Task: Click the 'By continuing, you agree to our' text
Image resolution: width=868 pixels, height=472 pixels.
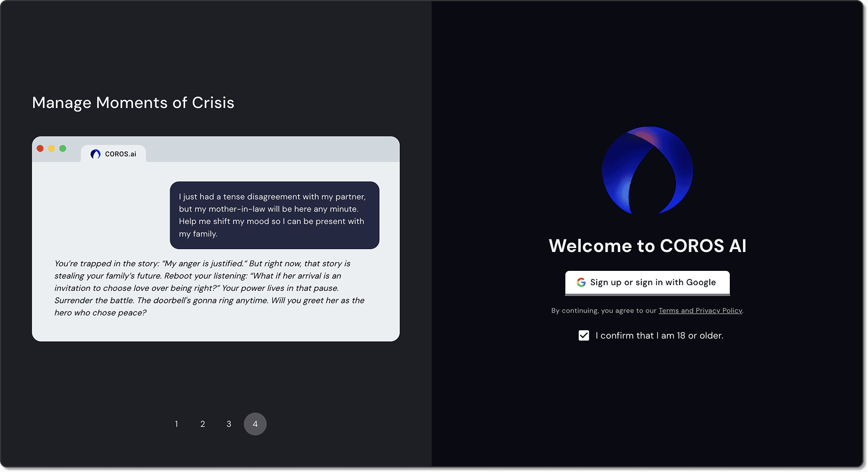Action: coord(604,311)
